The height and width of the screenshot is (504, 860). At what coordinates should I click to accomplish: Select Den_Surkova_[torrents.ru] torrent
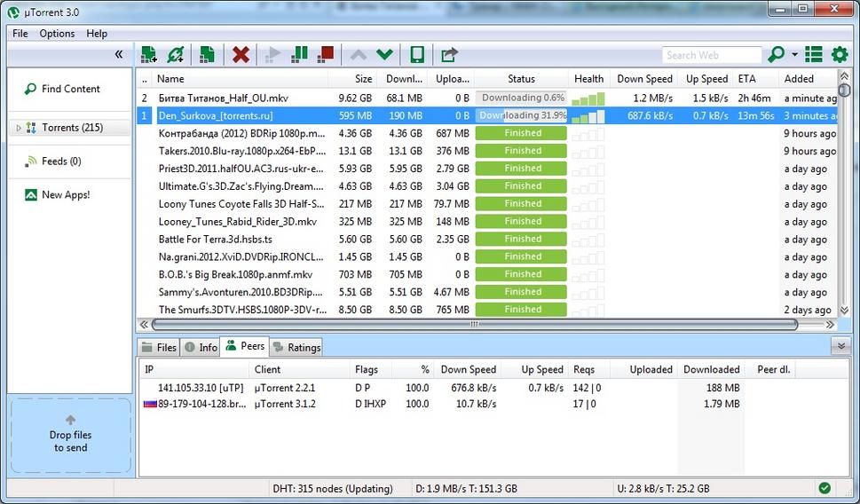[216, 115]
